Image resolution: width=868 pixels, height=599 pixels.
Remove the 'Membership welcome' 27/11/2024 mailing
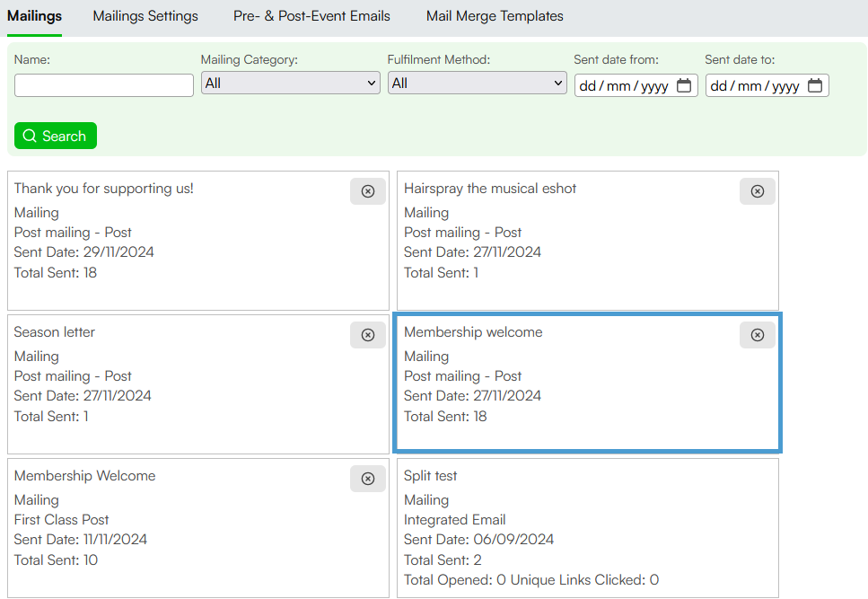pos(758,335)
